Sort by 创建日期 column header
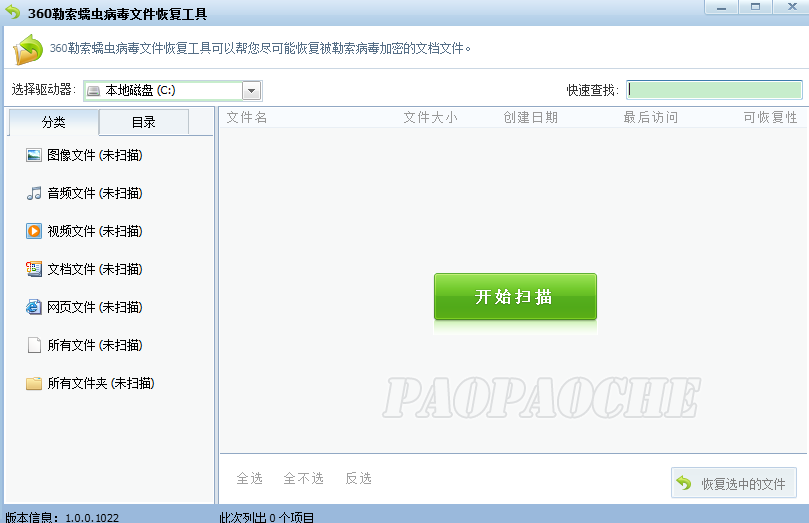Viewport: 809px width, 523px height. coord(531,118)
